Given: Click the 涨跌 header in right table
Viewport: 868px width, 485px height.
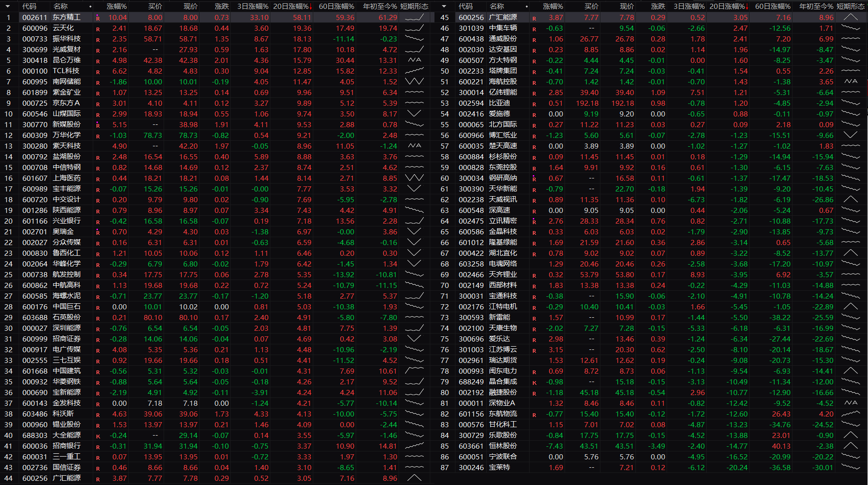Looking at the screenshot, I should [x=658, y=7].
